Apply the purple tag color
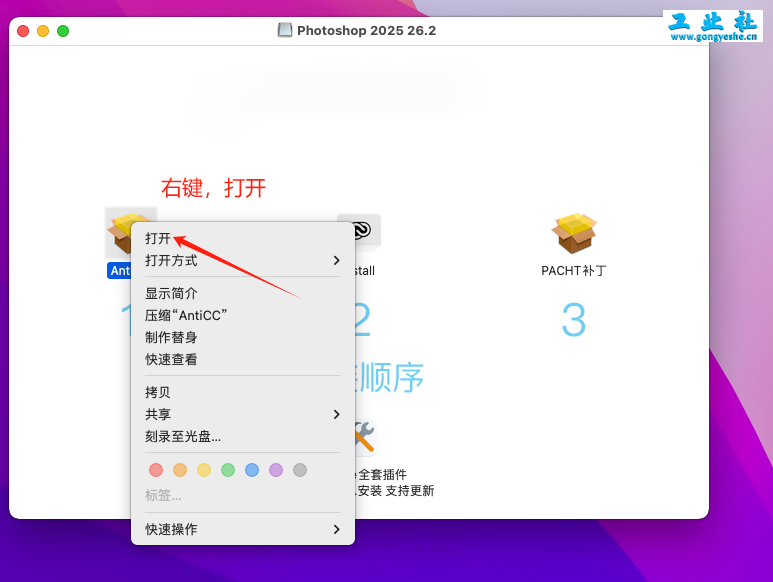The width and height of the screenshot is (773, 582). pyautogui.click(x=276, y=470)
